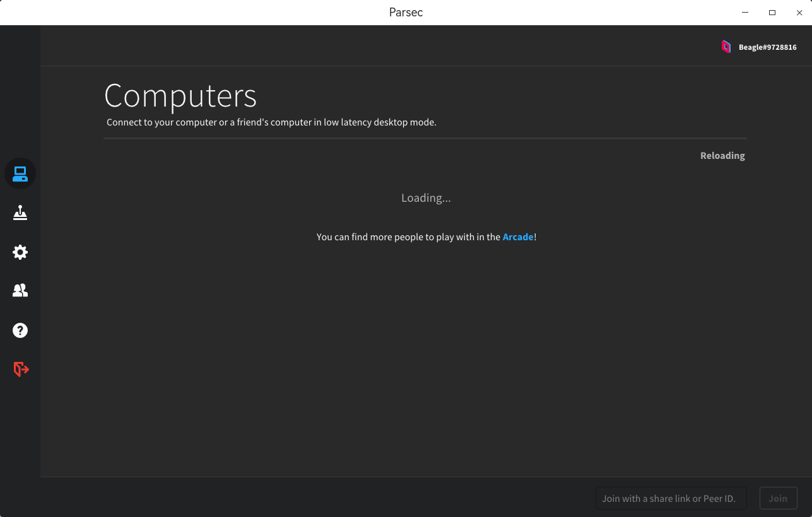
Task: Click the Beagle#9728816 username
Action: click(768, 47)
